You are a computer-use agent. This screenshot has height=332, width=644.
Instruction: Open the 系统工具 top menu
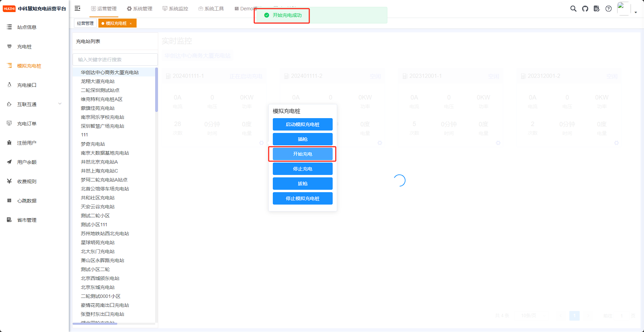click(x=211, y=9)
